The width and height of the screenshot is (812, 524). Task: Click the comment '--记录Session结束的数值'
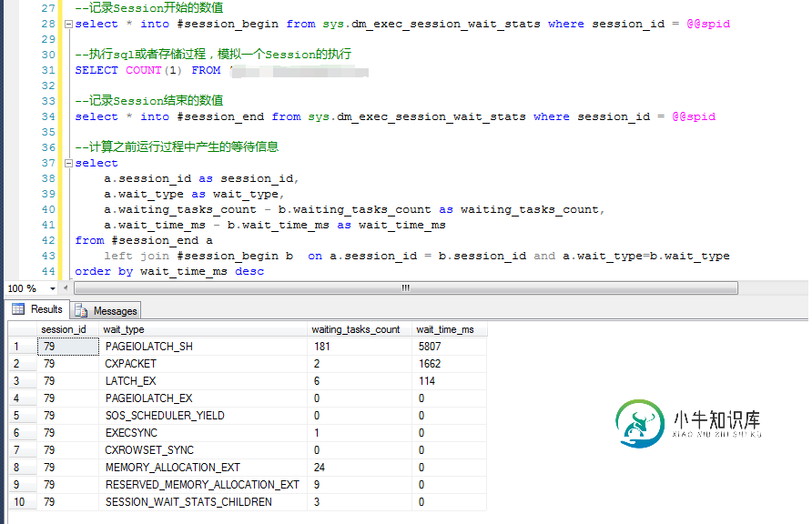point(149,101)
